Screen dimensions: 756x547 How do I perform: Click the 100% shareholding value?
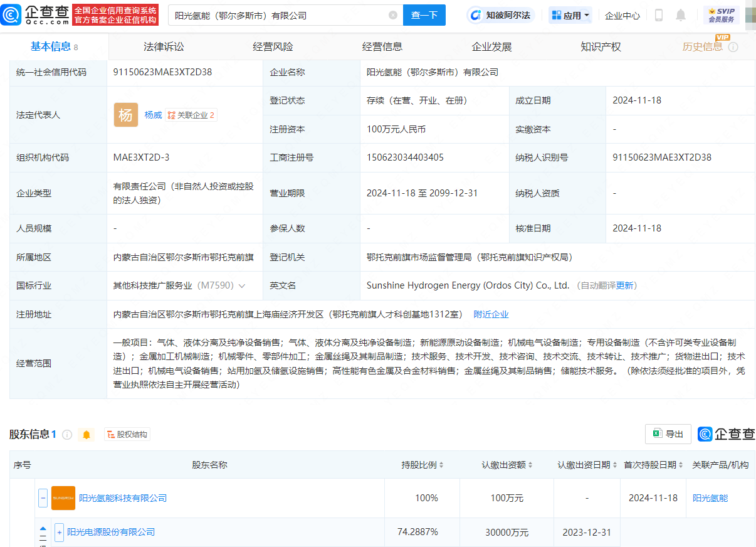tap(426, 498)
